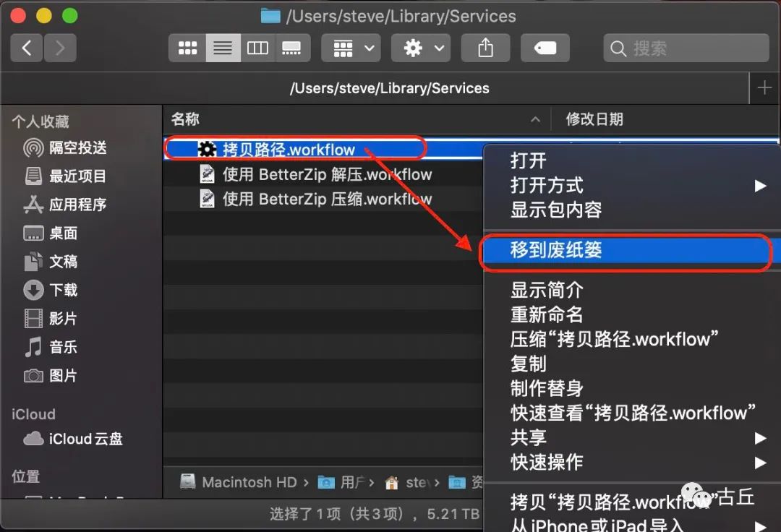Go back with the left chevron button
The image size is (781, 532).
(x=27, y=48)
